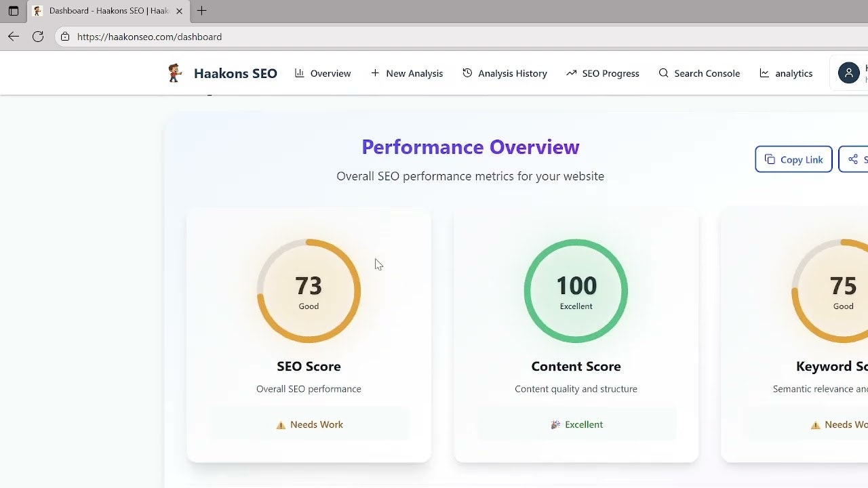Image resolution: width=868 pixels, height=488 pixels.
Task: Click the Needs Work badge under SEO Score
Action: click(309, 424)
